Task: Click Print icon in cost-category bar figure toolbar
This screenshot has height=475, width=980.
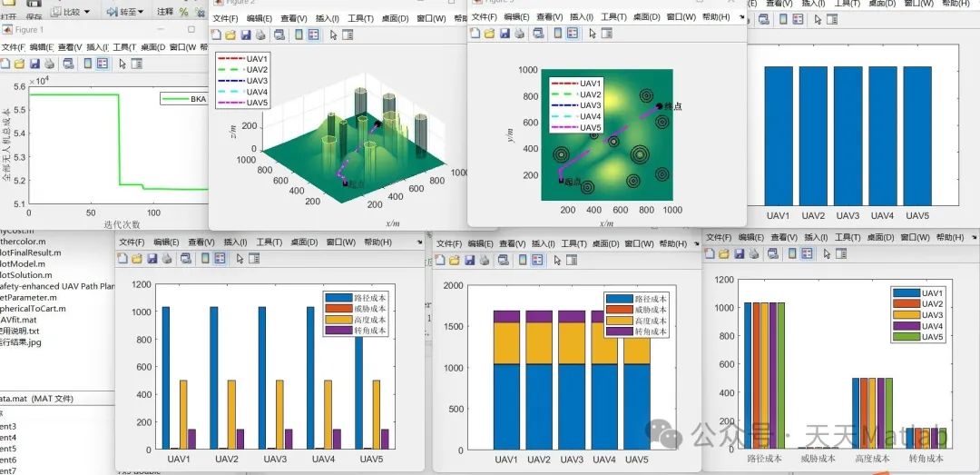Action: (754, 253)
